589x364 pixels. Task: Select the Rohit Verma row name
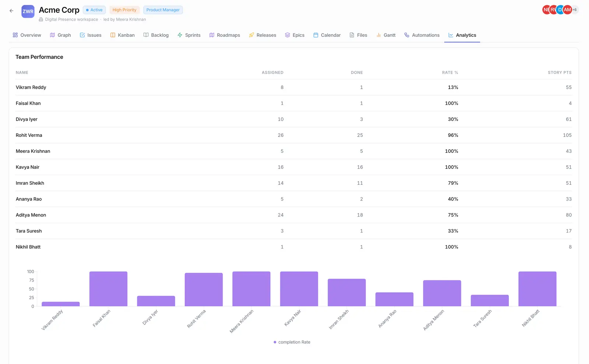click(29, 135)
